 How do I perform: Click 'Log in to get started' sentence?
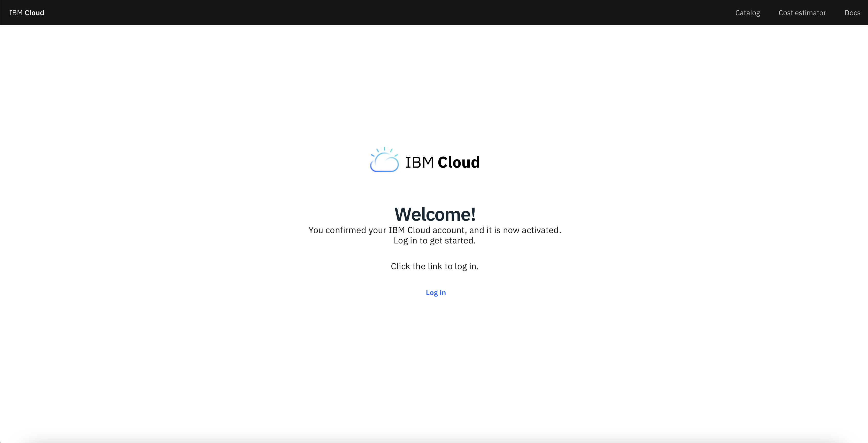[x=435, y=240]
